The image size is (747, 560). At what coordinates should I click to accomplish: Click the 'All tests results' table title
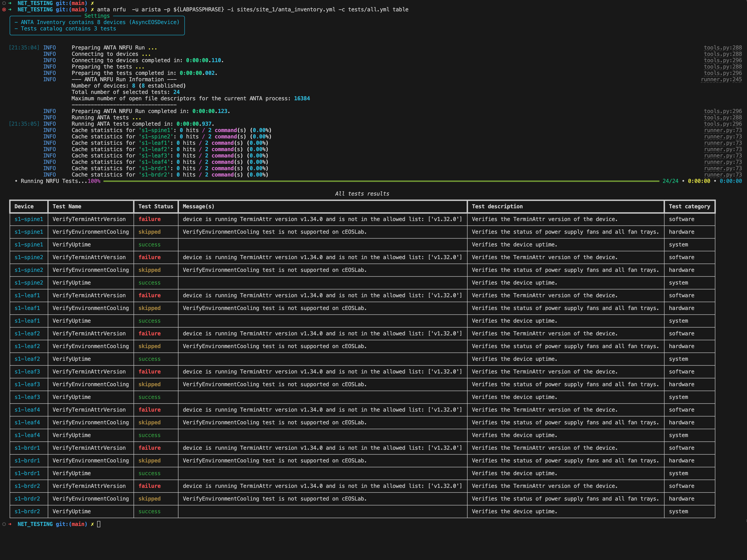[362, 194]
